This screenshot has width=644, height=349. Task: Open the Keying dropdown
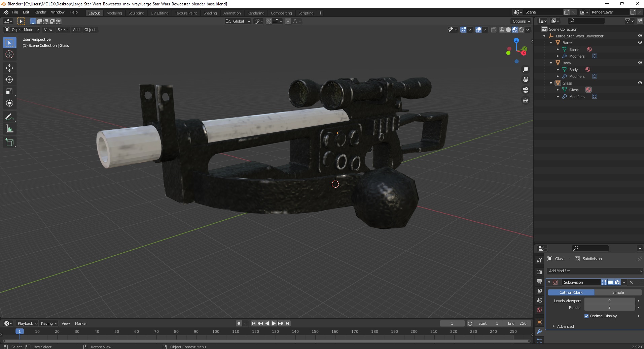point(49,323)
